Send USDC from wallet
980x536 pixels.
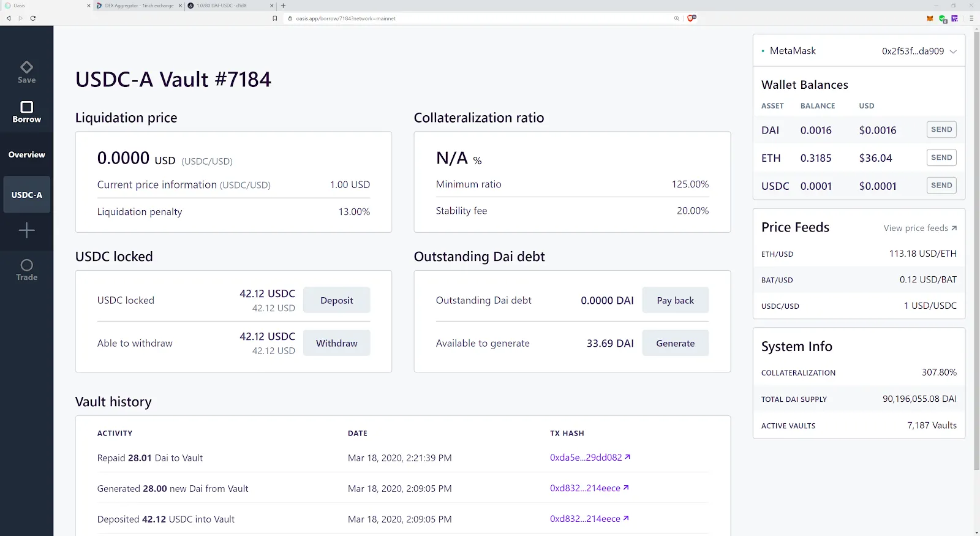point(941,185)
